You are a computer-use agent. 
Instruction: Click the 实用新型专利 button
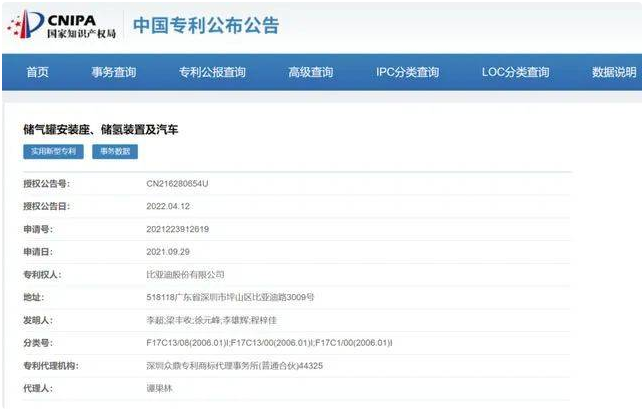[53, 152]
